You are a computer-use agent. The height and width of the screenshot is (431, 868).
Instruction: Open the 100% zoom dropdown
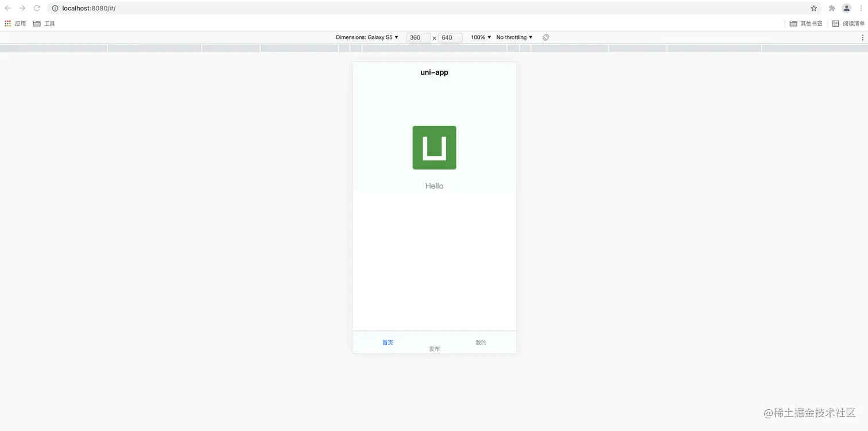(x=481, y=37)
